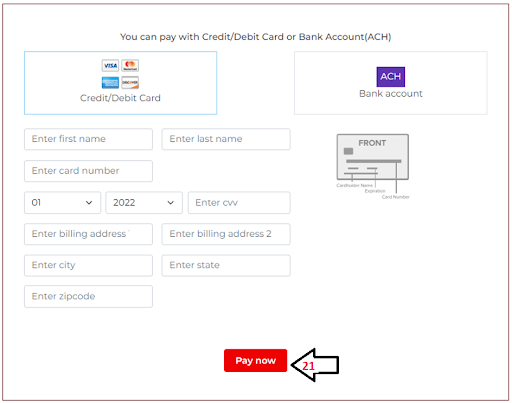
Task: Click the American Express logo icon
Action: (x=110, y=83)
